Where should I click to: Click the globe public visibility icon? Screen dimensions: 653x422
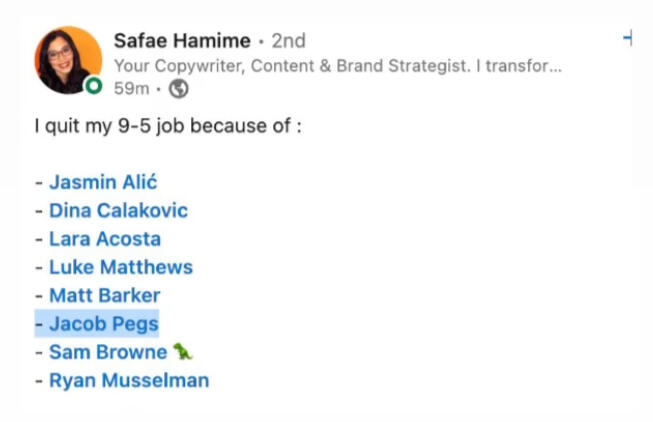coord(179,88)
